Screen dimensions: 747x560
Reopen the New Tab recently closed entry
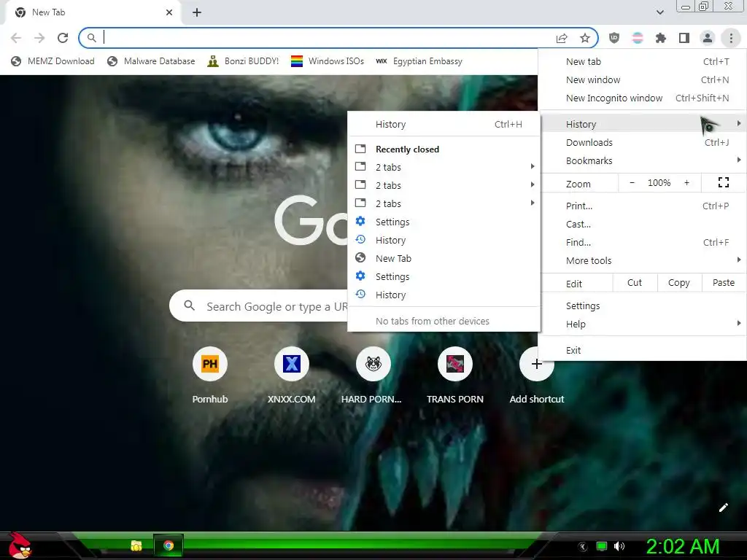pos(444,258)
